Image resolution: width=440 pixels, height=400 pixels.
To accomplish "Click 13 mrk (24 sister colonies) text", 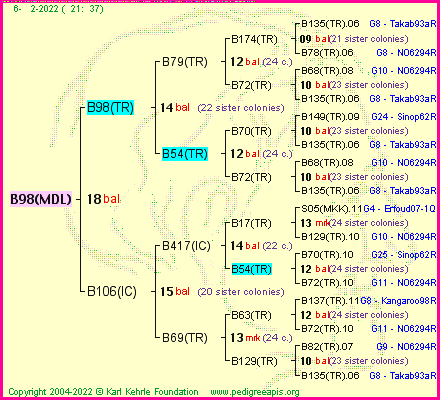I will 354,223.
